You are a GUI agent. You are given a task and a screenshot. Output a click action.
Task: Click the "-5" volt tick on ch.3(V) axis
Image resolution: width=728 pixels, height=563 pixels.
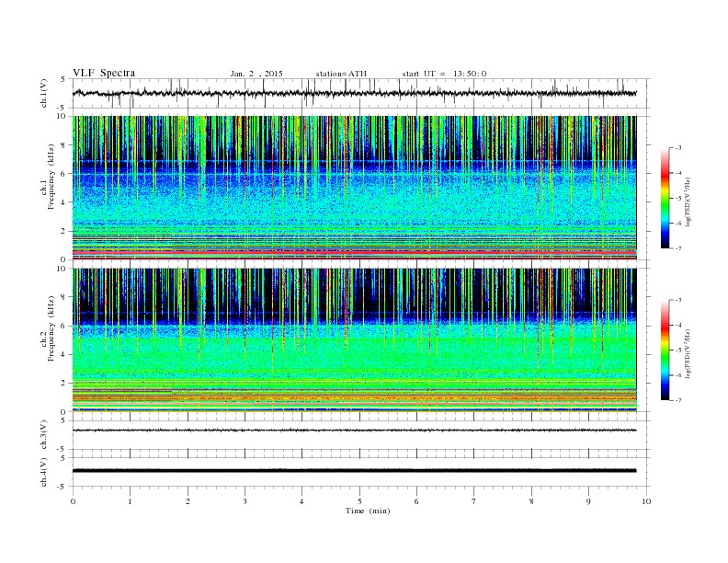coord(63,450)
